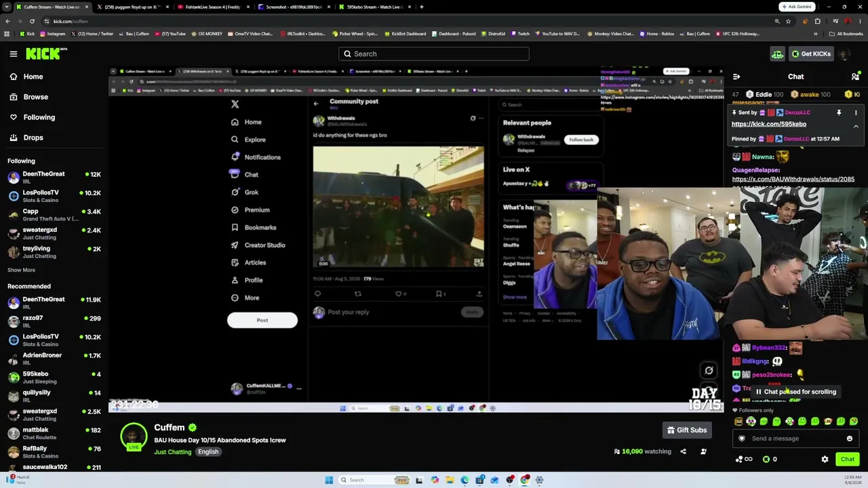Open QuagenRelapse's x.com link in chat
The width and height of the screenshot is (868, 488).
tap(793, 180)
